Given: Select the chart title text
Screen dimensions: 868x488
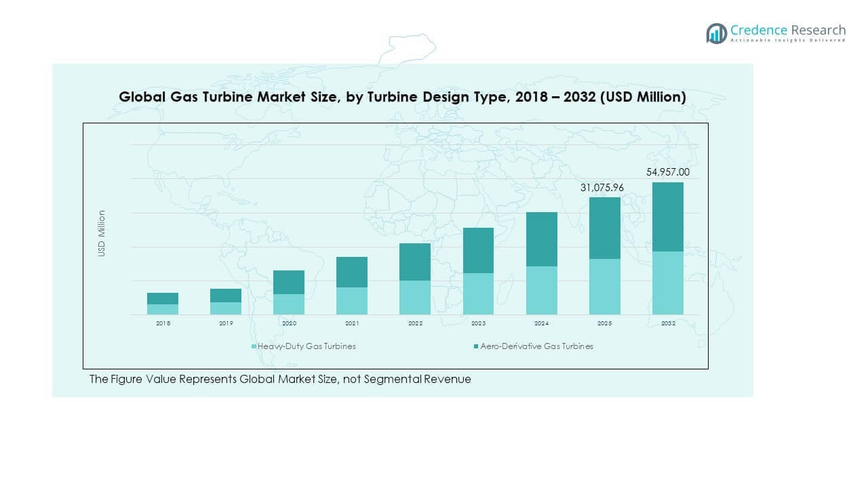Looking at the screenshot, I should click(x=402, y=97).
